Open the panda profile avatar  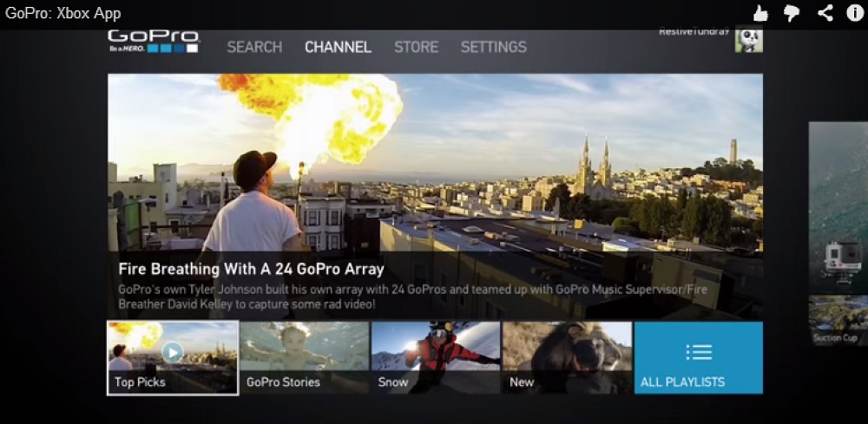748,40
